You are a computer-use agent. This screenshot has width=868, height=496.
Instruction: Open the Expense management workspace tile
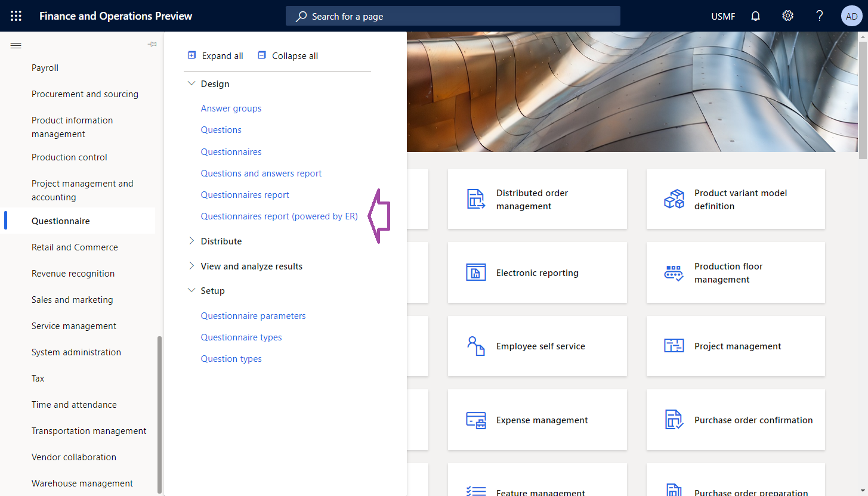pyautogui.click(x=537, y=420)
